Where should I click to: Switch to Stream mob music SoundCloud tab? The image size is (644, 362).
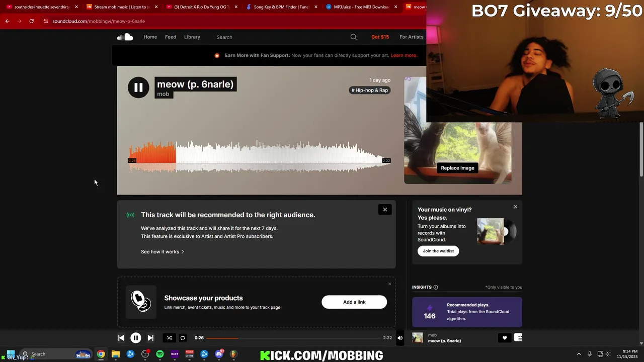coord(121,7)
